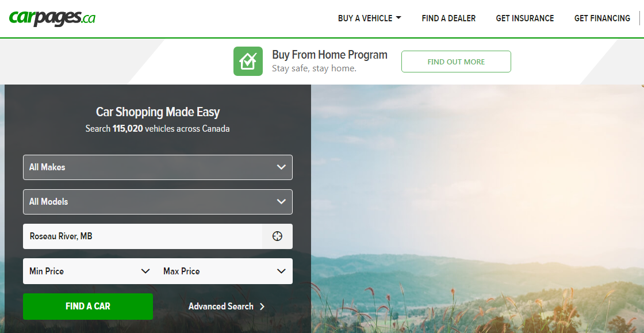Image resolution: width=644 pixels, height=333 pixels.
Task: Open the Get Insurance page
Action: point(525,18)
